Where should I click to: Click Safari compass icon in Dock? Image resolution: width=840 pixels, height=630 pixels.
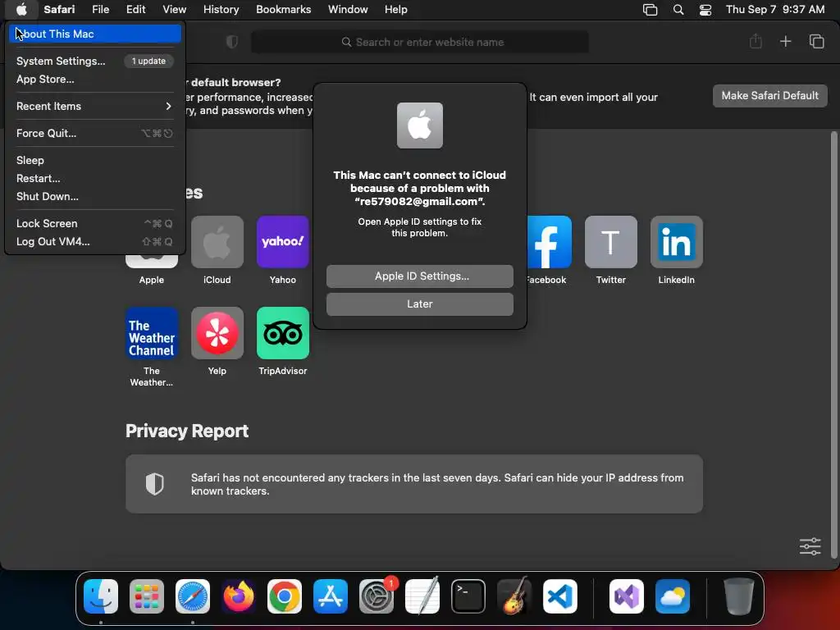(193, 596)
